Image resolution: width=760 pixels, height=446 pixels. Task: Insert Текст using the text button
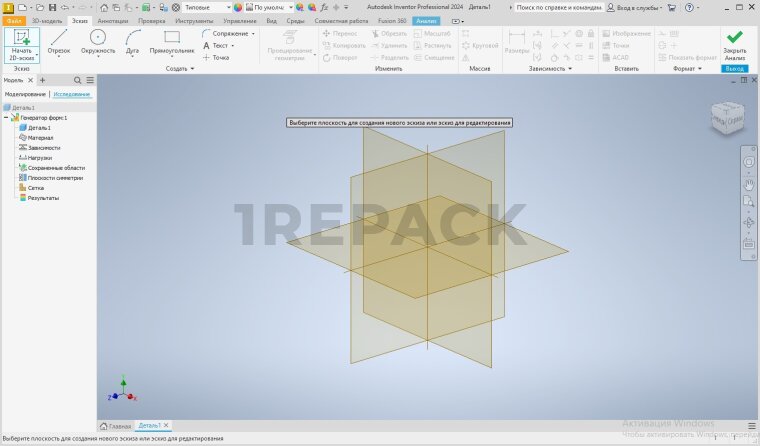pos(220,45)
